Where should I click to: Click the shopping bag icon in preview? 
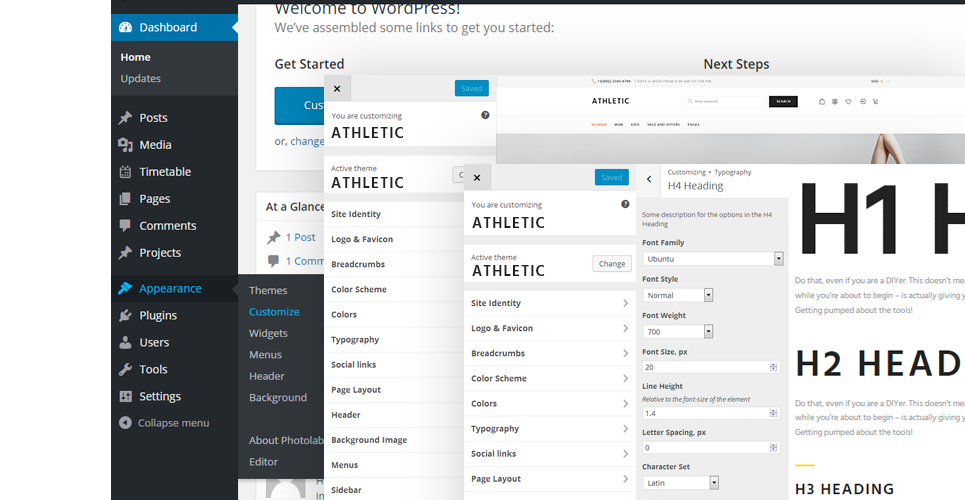[x=822, y=102]
